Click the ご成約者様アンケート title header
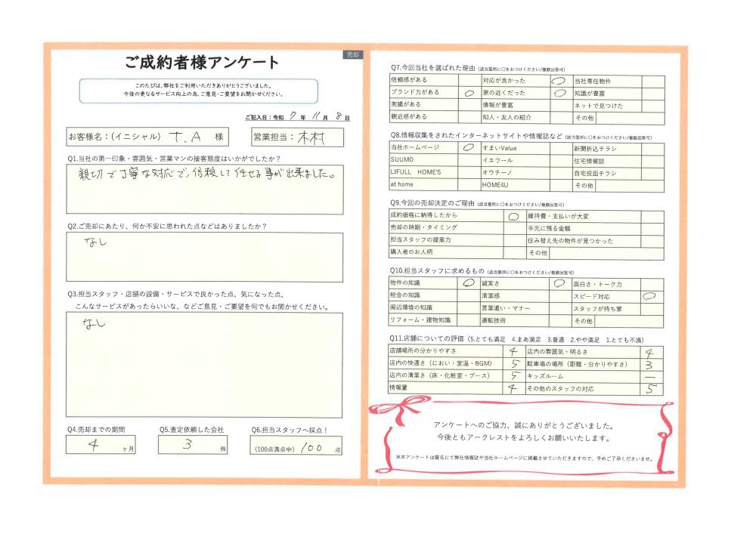 tap(204, 60)
